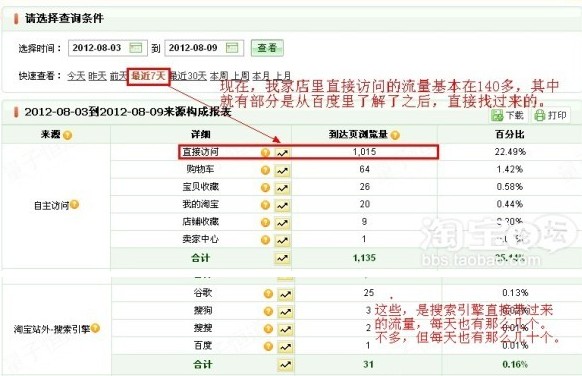
Task: Show the help tip for 宝贝收藏
Action: 265,187
